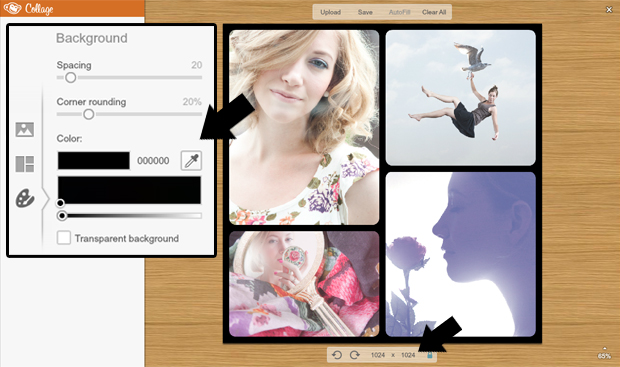Close the Collage editor with the X

pyautogui.click(x=609, y=9)
